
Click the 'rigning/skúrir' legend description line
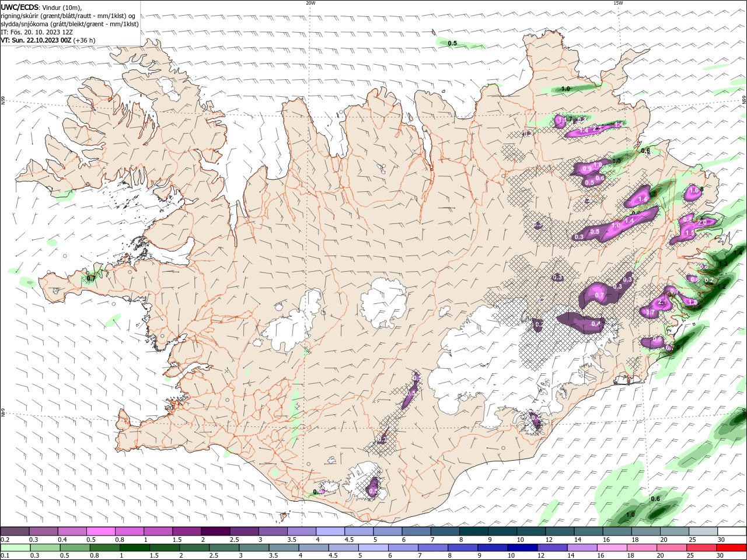[68, 16]
